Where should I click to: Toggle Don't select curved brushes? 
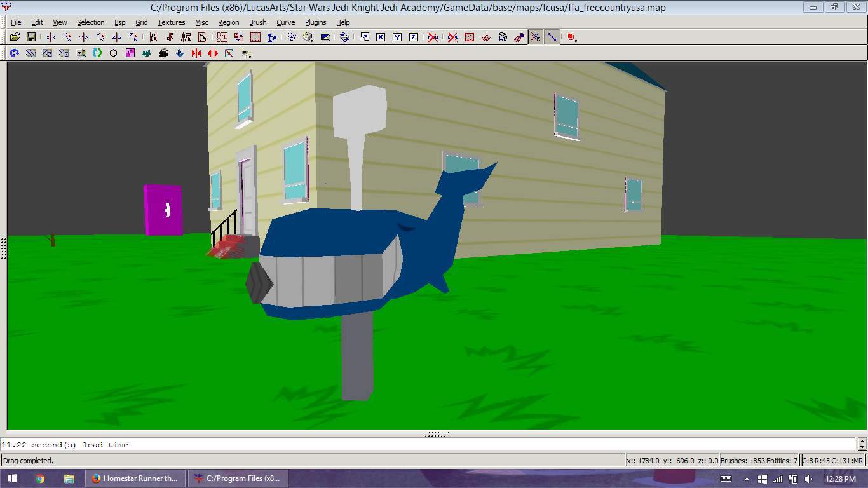pyautogui.click(x=453, y=37)
